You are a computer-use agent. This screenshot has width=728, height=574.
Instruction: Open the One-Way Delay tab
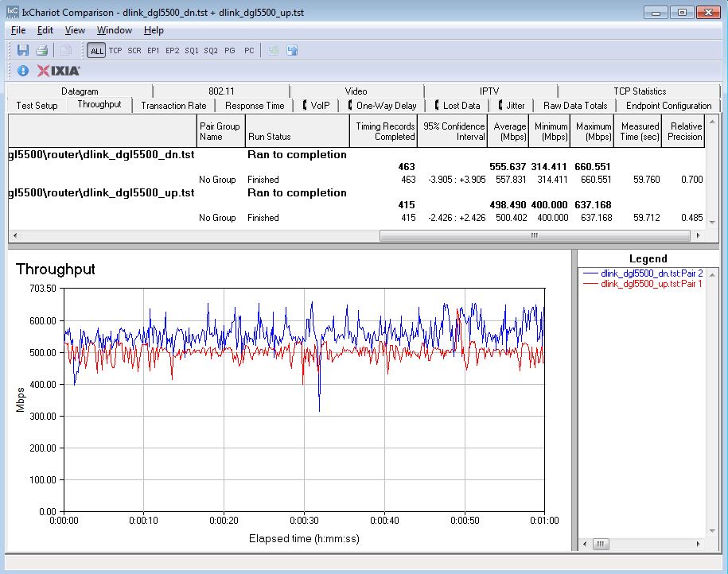pos(382,105)
